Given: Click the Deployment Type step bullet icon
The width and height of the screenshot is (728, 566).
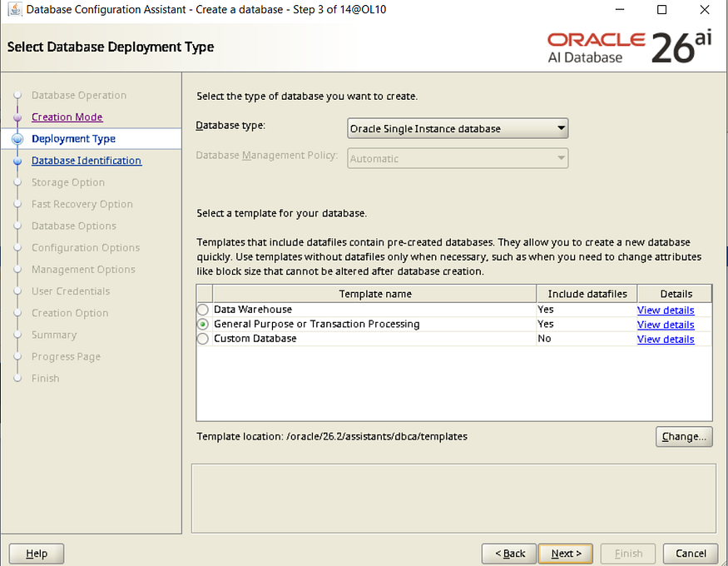Looking at the screenshot, I should (x=17, y=139).
